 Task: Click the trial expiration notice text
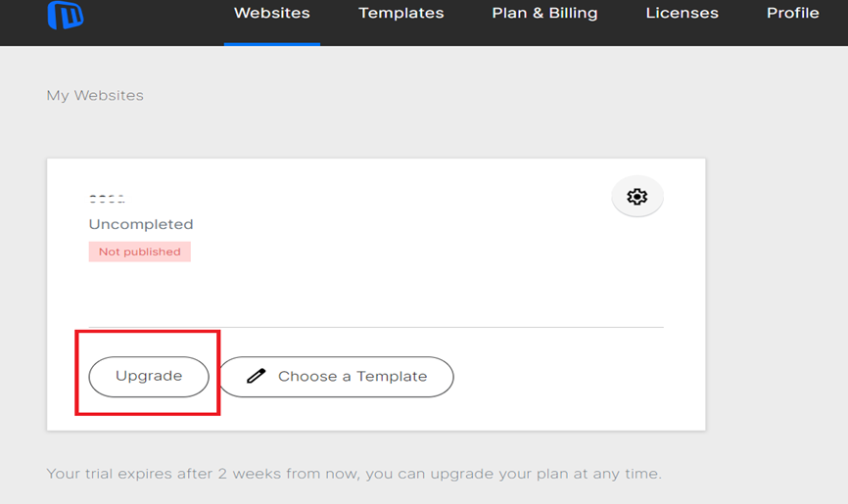[353, 475]
